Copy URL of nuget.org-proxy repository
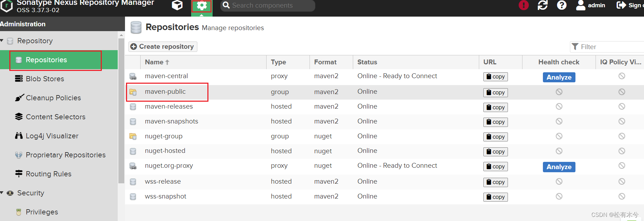Image resolution: width=644 pixels, height=221 pixels. pyautogui.click(x=495, y=167)
